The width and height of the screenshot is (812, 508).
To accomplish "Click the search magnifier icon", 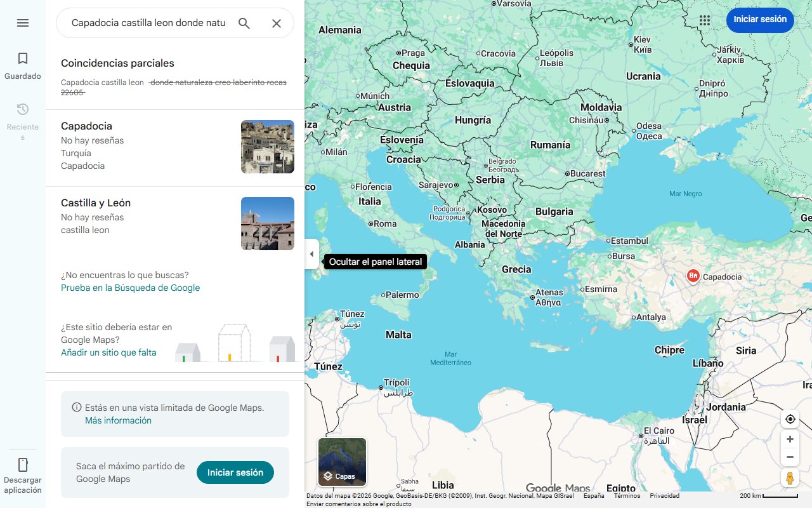I will click(244, 23).
